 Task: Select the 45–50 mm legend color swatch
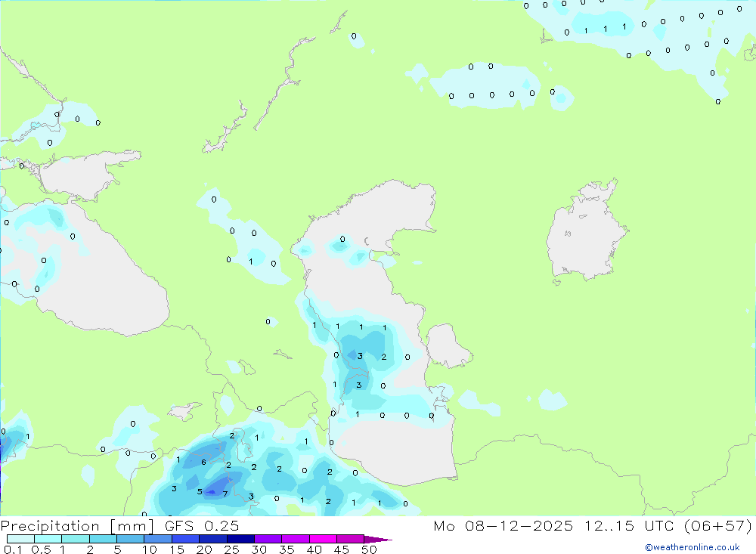351,539
